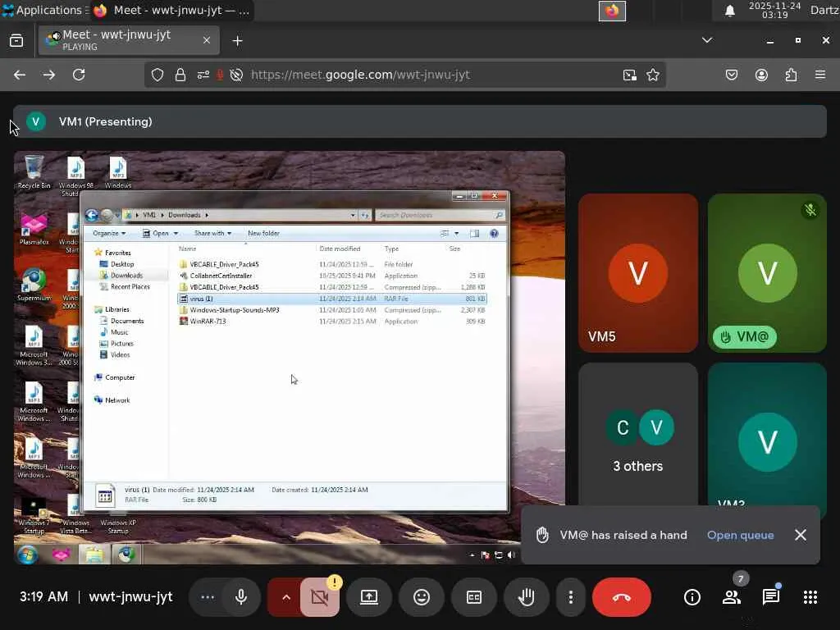
Task: Turn on captions
Action: click(474, 597)
